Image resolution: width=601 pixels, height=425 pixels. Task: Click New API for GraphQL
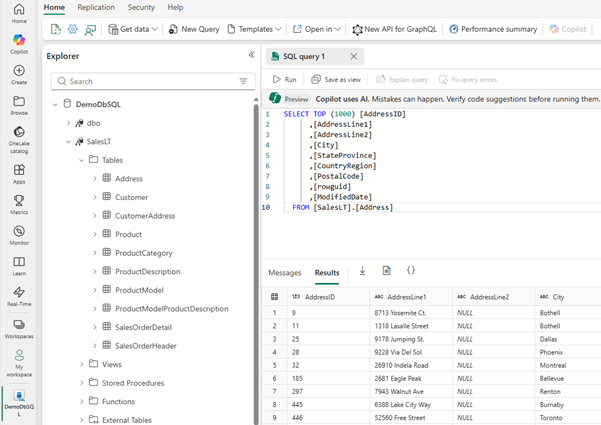coord(394,29)
